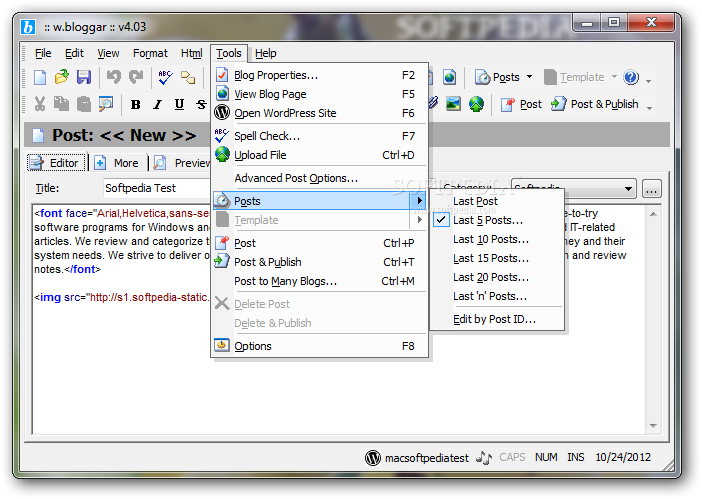Viewport: 702px width, 499px height.
Task: Click the Paste clipboard icon
Action: (x=84, y=104)
